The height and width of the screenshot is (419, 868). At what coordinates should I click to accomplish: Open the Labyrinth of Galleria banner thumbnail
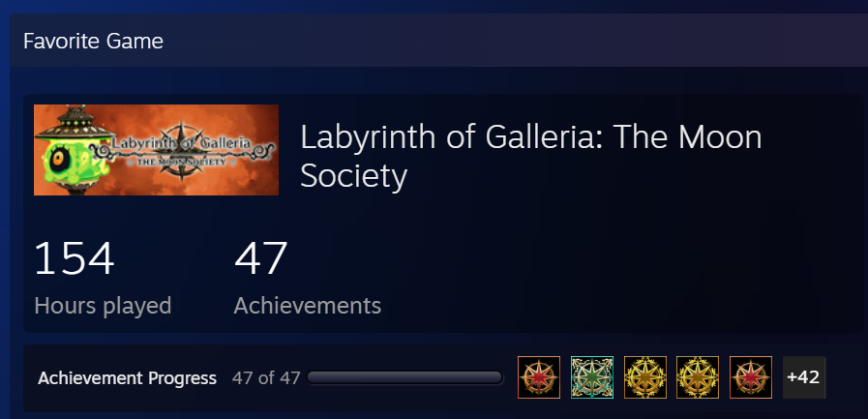point(156,150)
